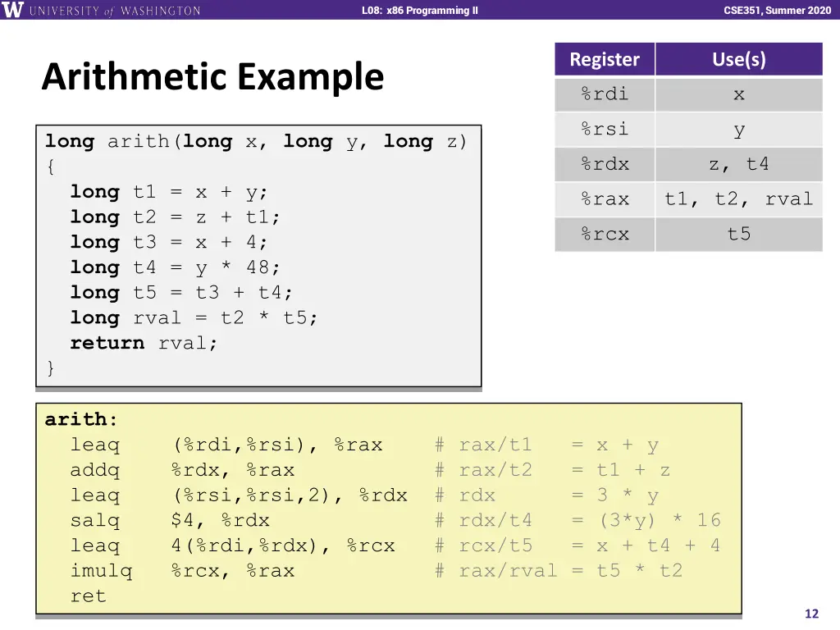Screen dimensions: 840x630
Task: Select the %rdi register table cell
Action: (605, 94)
